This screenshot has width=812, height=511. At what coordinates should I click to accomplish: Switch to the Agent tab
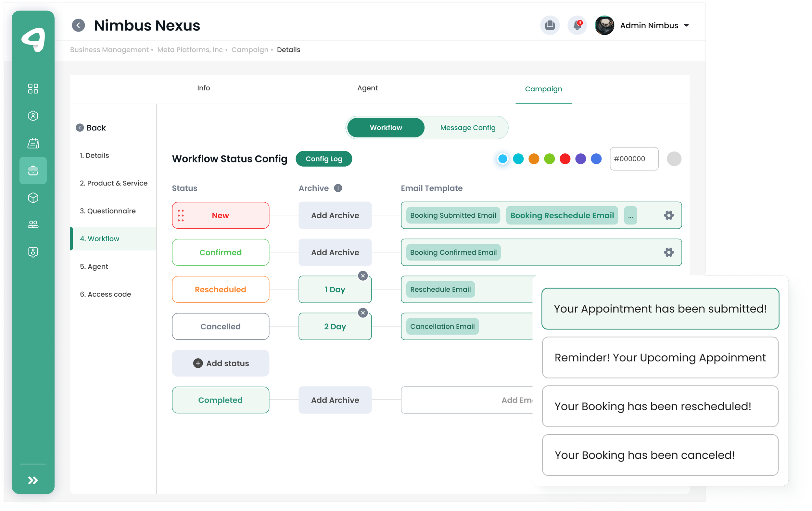pyautogui.click(x=367, y=88)
